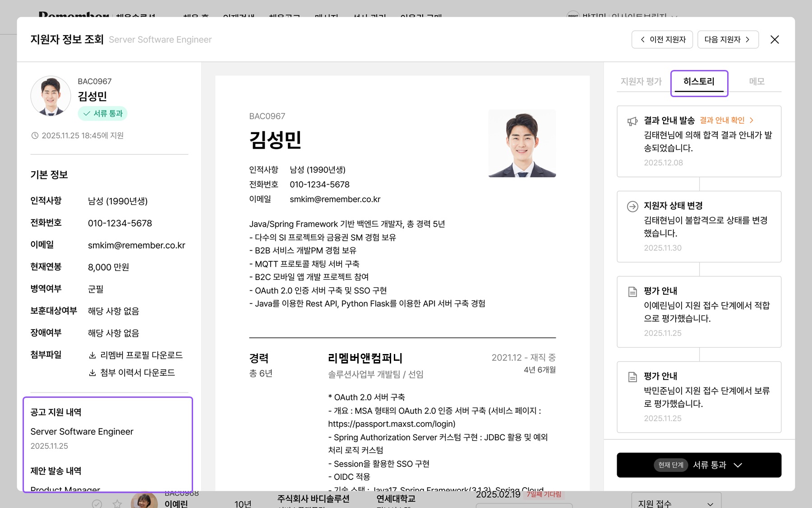Select 메시지 in the top navigation
The image size is (812, 508).
(326, 17)
